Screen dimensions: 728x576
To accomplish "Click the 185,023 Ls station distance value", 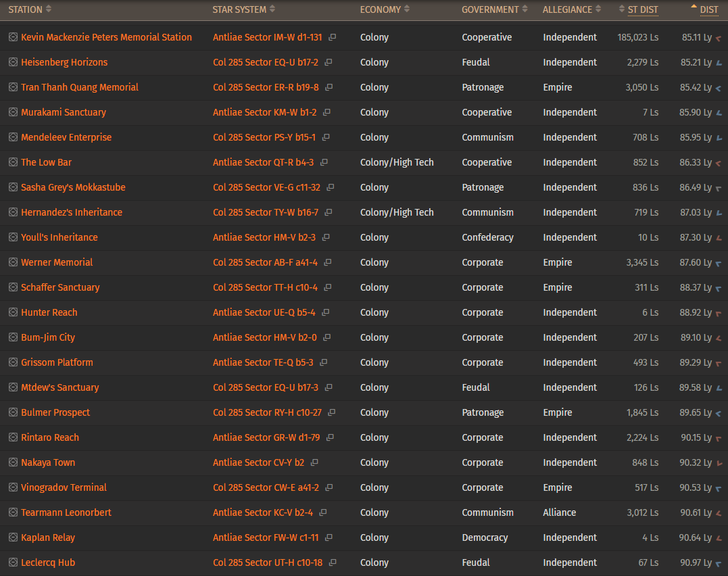I will point(638,37).
